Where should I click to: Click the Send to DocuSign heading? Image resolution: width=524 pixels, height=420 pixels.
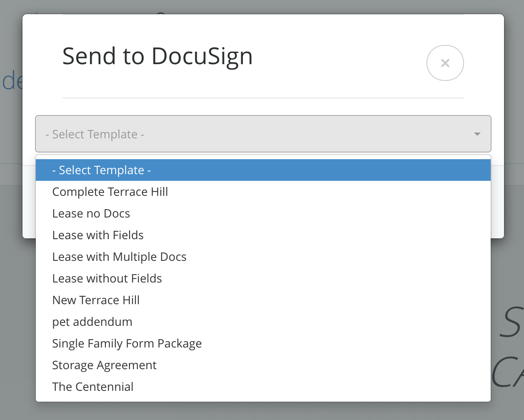pos(157,56)
